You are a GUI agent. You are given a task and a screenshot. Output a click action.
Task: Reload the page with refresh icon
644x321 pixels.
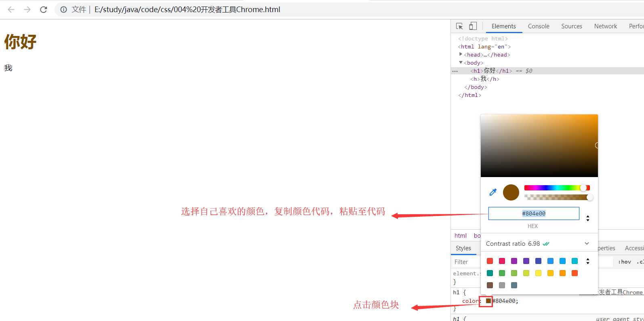44,9
